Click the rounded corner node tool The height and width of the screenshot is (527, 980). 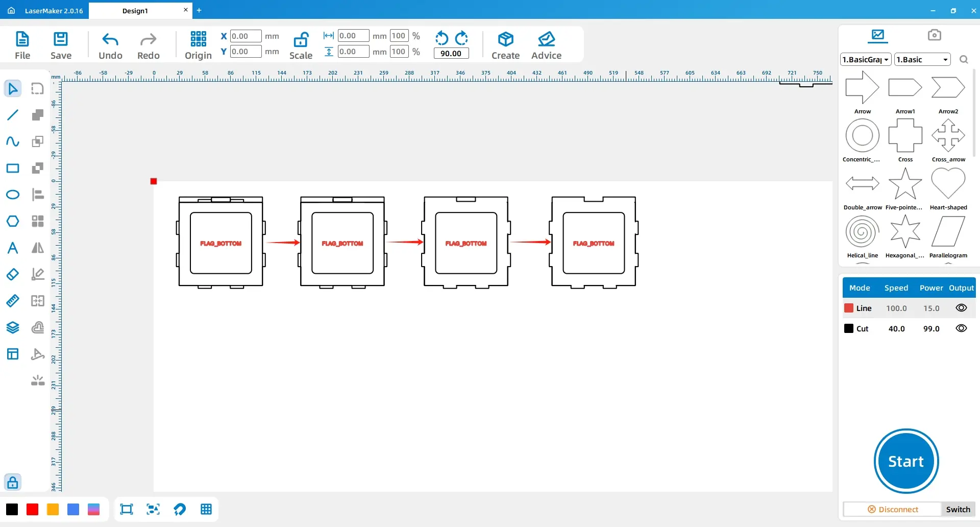coord(38,88)
